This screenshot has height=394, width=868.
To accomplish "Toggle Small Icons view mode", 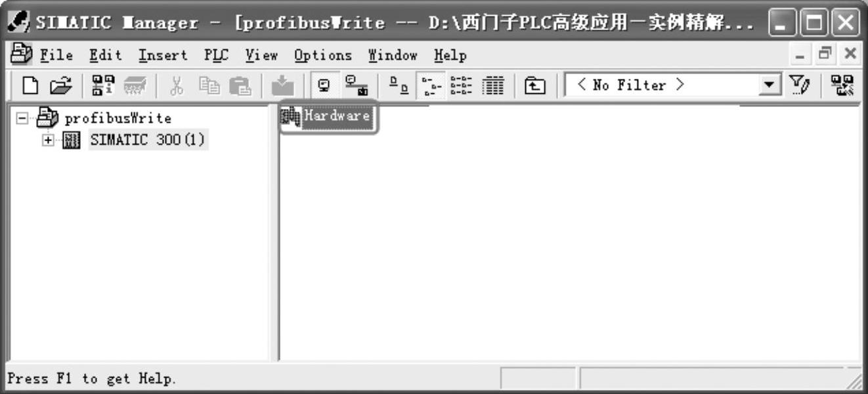I will (431, 85).
